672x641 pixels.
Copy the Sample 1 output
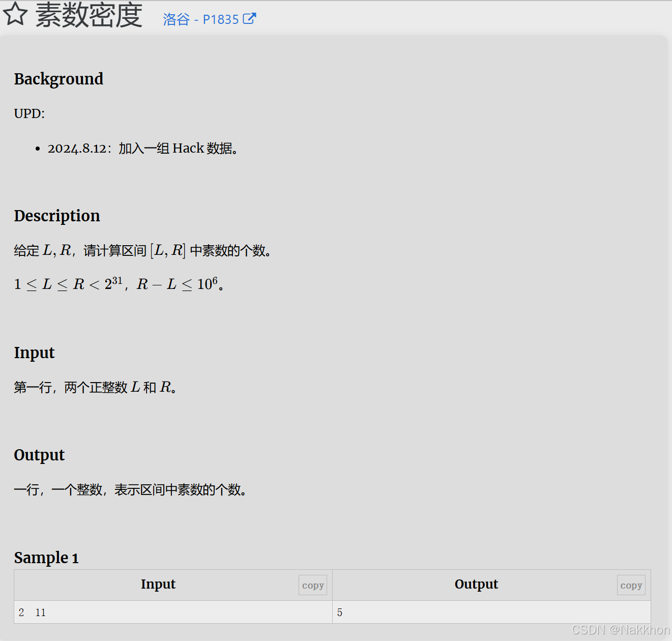click(631, 585)
